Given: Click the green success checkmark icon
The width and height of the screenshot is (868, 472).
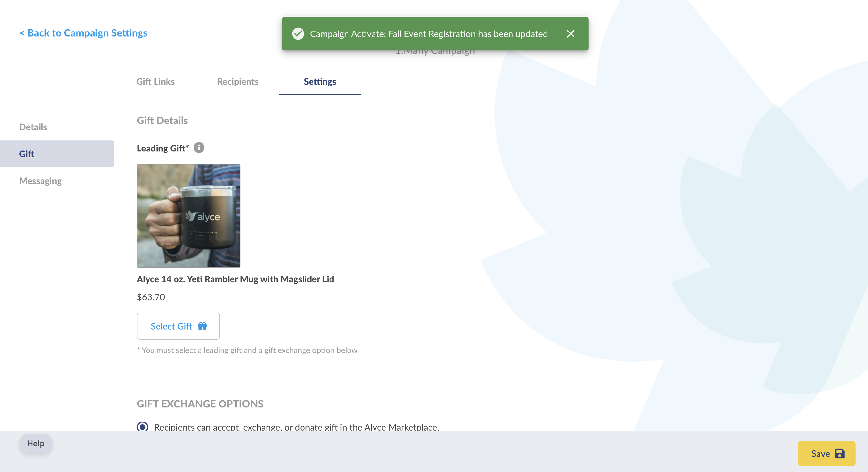Looking at the screenshot, I should (x=298, y=34).
